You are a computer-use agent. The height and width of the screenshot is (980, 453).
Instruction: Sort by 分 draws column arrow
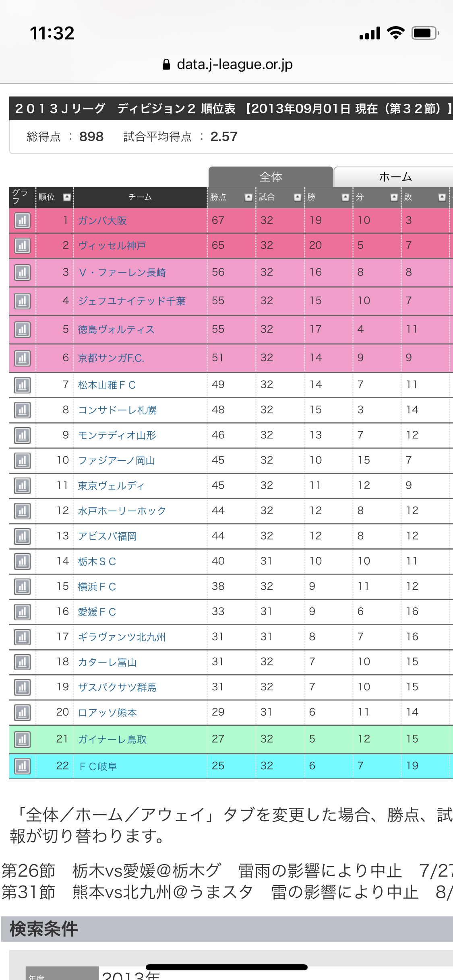394,197
